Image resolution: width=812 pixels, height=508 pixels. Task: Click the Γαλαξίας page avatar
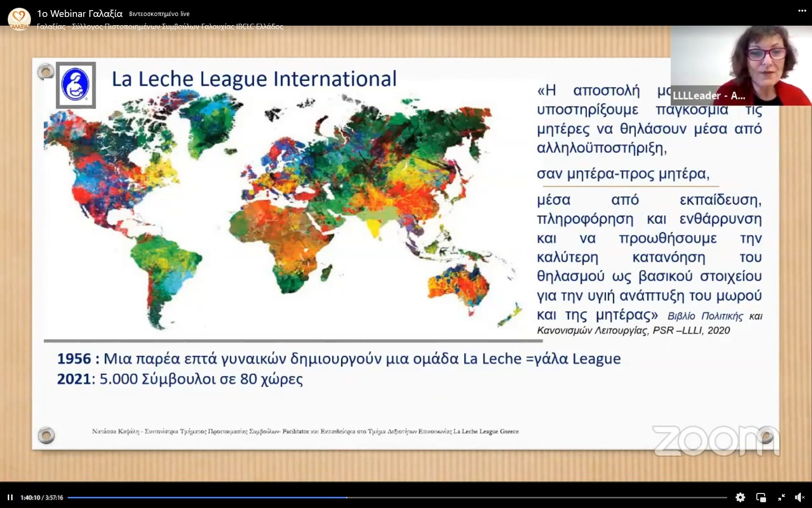point(19,19)
